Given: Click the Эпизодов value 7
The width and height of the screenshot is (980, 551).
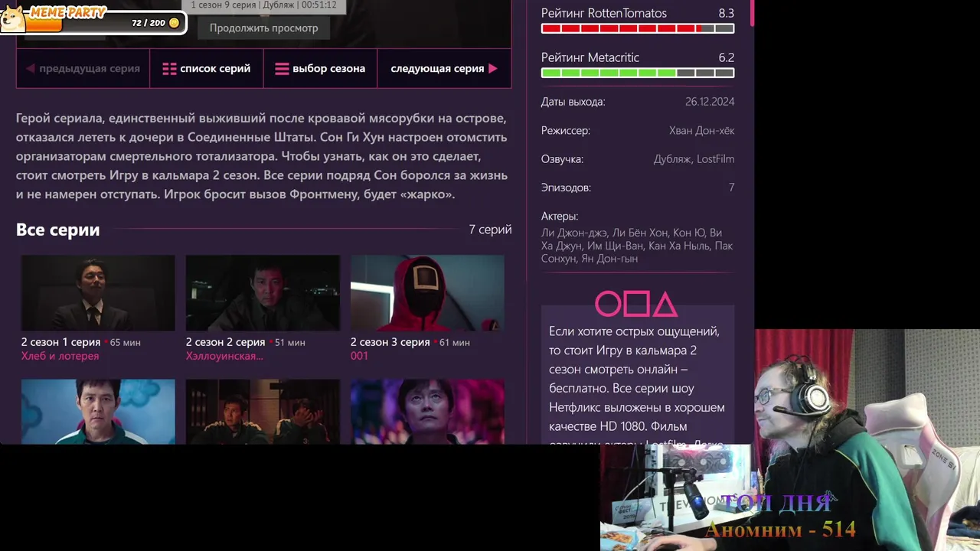Looking at the screenshot, I should (731, 187).
